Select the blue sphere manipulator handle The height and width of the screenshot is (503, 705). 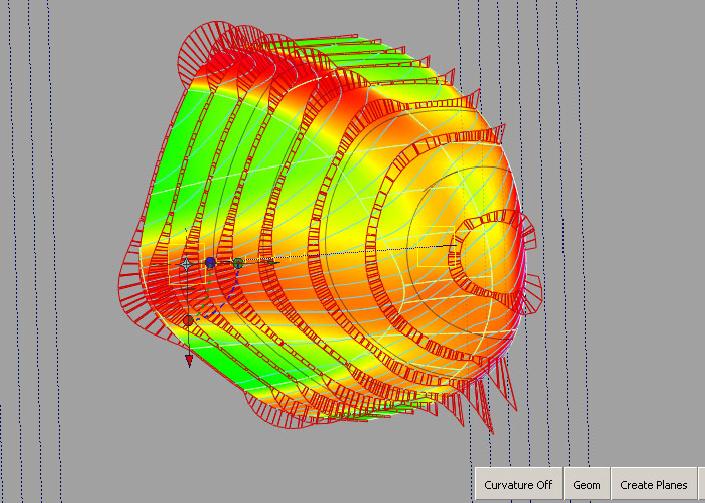[x=210, y=263]
